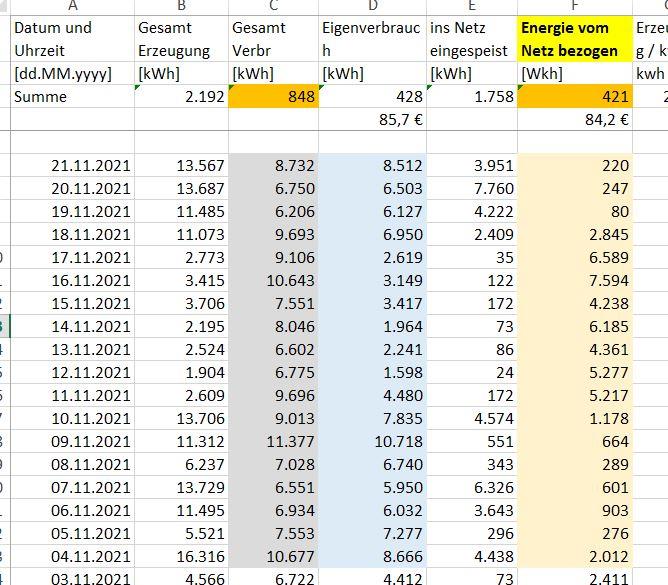Click grid value 903 for 06.11.2021
This screenshot has width=668, height=585.
coord(575,510)
